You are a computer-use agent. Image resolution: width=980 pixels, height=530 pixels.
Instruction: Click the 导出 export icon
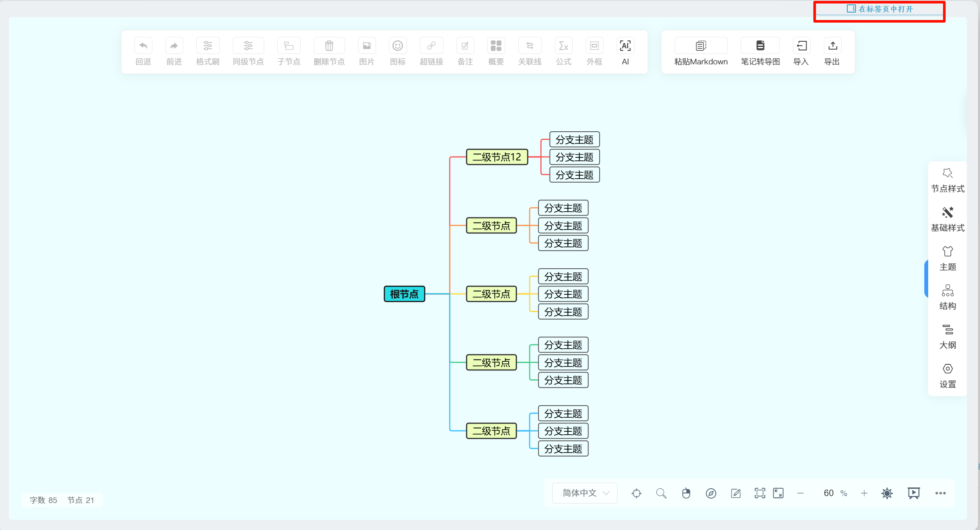point(832,46)
